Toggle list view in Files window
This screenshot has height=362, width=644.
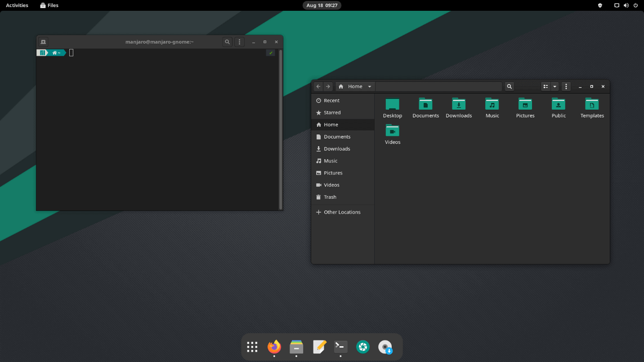[x=546, y=86]
